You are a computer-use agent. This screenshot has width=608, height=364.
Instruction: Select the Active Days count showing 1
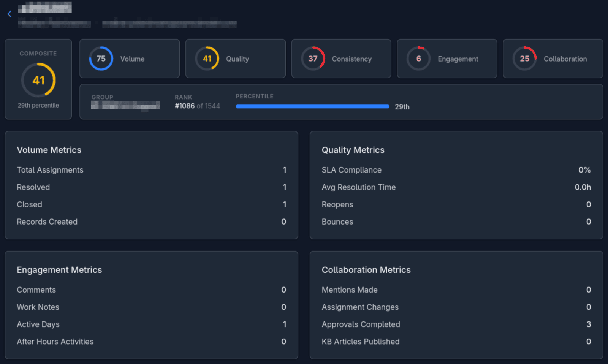(284, 324)
